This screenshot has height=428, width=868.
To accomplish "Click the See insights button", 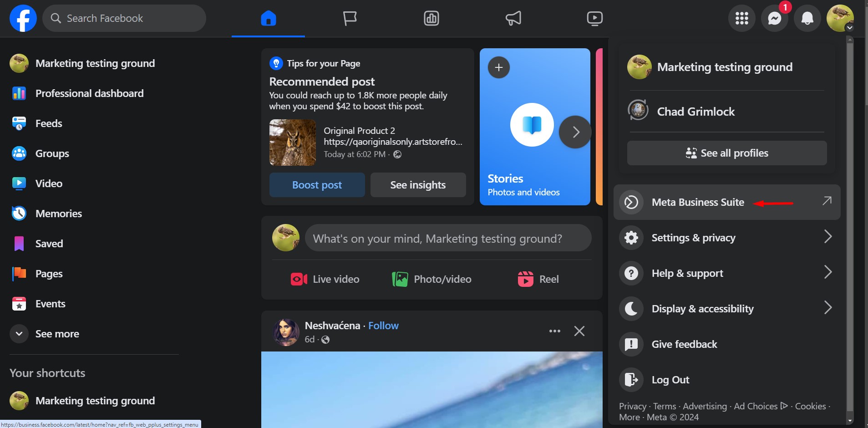I will click(418, 185).
